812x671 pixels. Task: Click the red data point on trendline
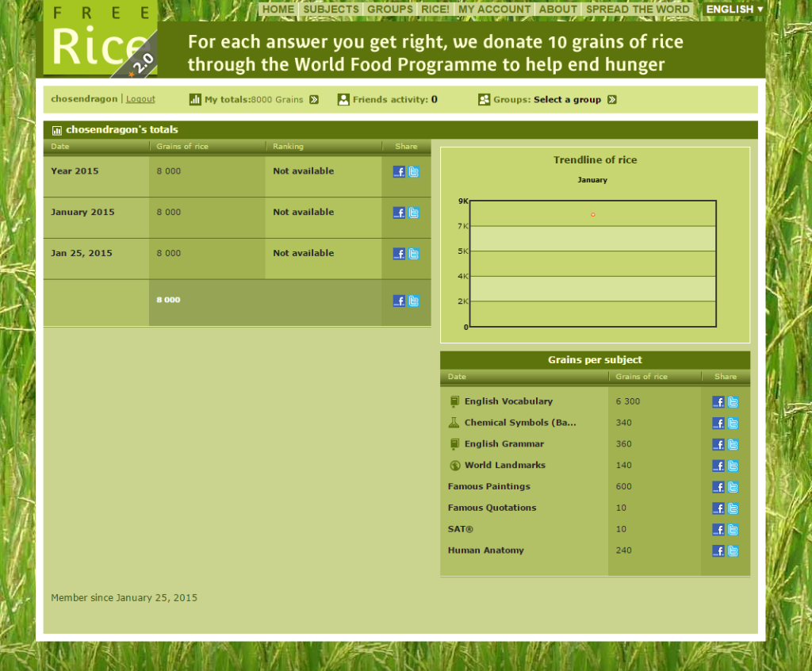pyautogui.click(x=593, y=214)
